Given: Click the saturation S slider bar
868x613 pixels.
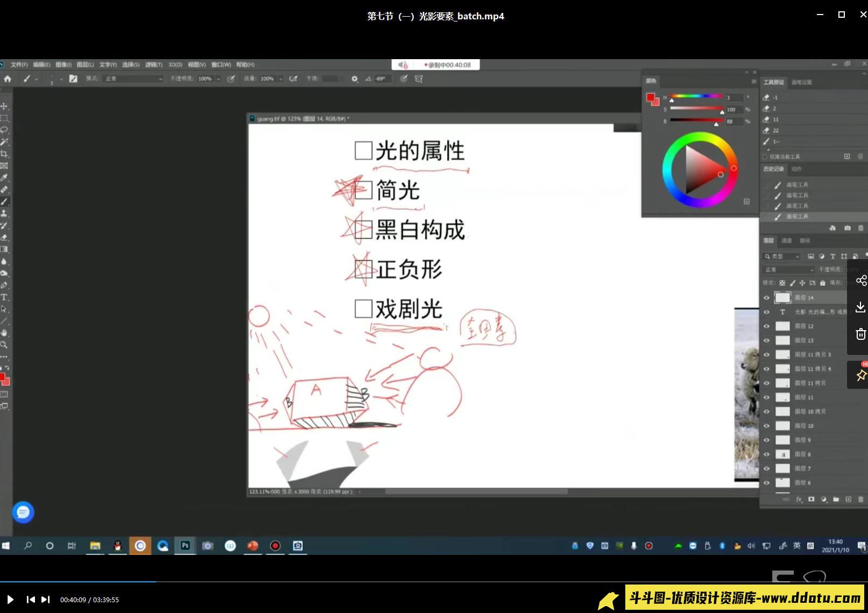Looking at the screenshot, I should pos(696,109).
